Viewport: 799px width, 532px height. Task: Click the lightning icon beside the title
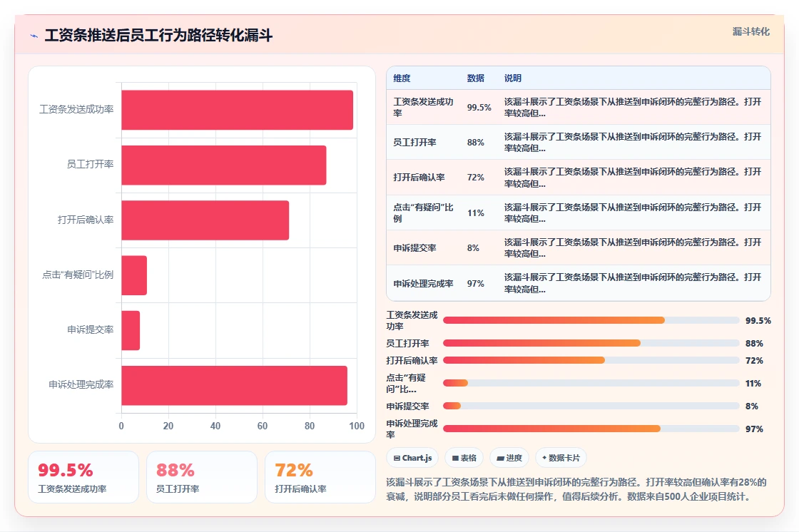click(34, 36)
